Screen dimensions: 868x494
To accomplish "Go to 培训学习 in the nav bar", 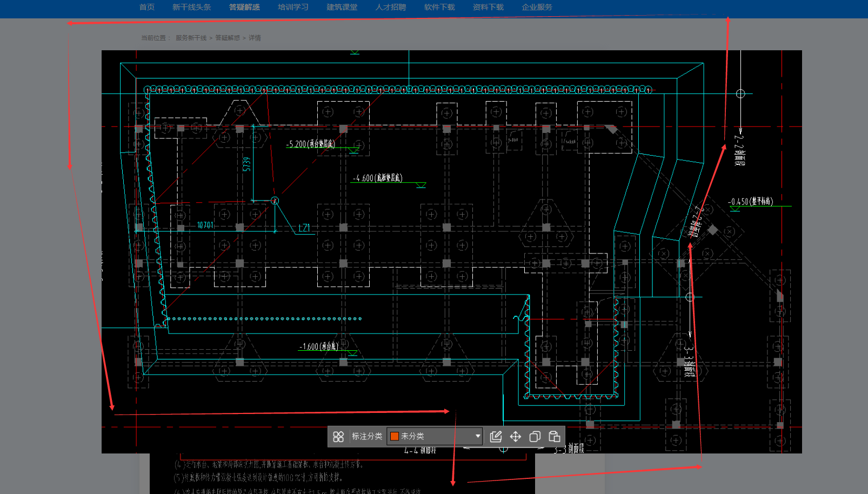I will (x=293, y=7).
